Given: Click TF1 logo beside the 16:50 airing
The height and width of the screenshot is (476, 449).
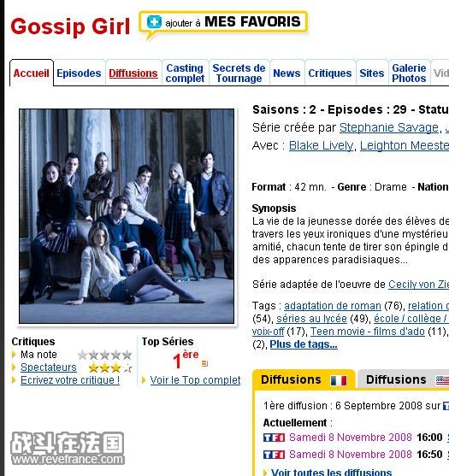Looking at the screenshot, I should [274, 455].
